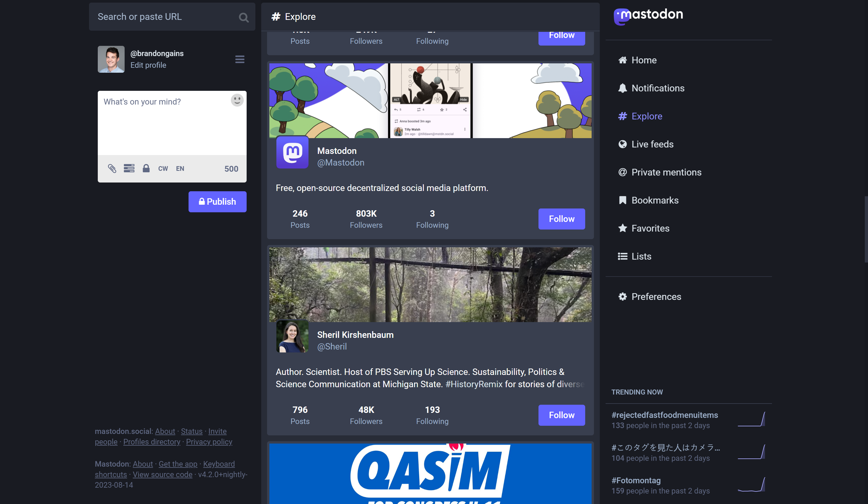The image size is (868, 504).
Task: Click Mastodon official account Follow button
Action: point(561,219)
